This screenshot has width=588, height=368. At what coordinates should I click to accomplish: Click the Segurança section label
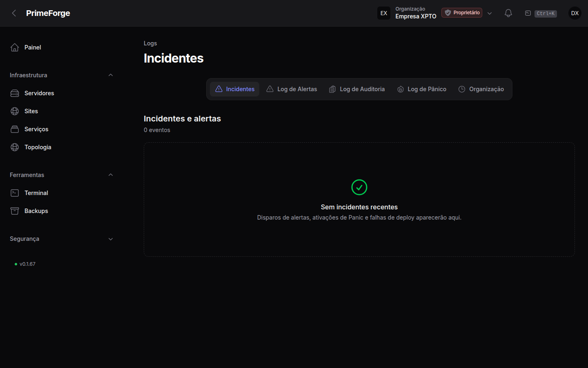24,239
